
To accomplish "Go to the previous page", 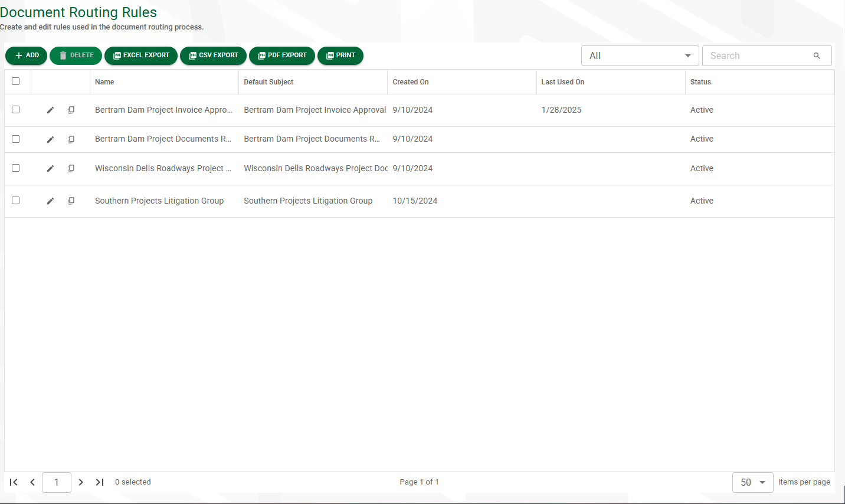I will click(32, 482).
